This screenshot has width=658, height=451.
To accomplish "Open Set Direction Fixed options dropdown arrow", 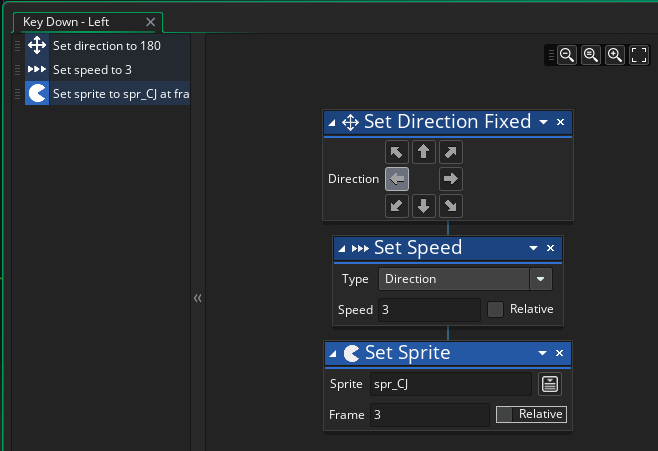I will point(543,122).
